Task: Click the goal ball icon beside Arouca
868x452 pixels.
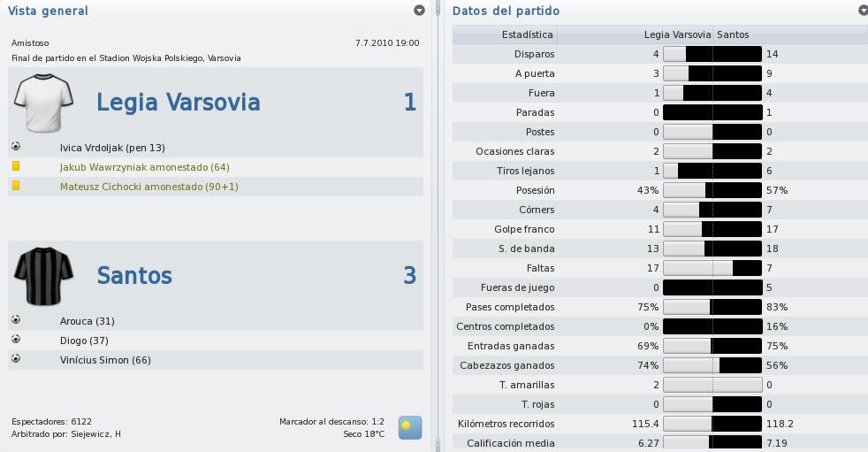Action: [x=16, y=319]
